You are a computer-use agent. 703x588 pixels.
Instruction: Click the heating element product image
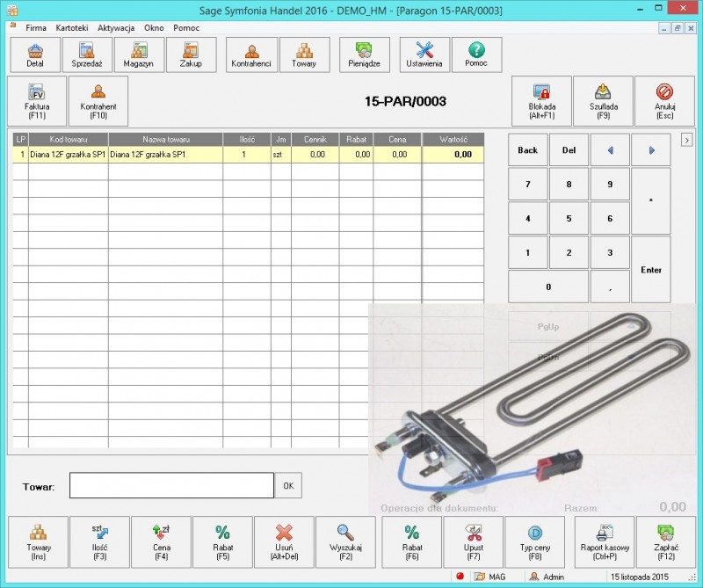pyautogui.click(x=533, y=408)
